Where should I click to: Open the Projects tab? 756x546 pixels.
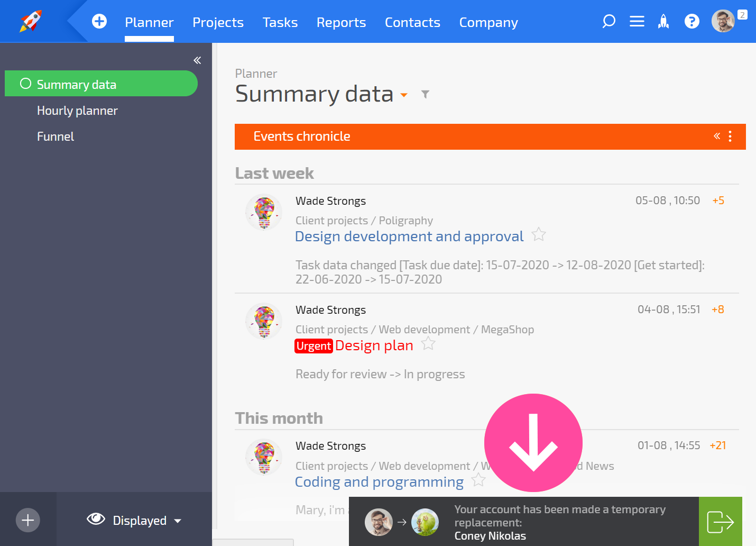click(218, 22)
